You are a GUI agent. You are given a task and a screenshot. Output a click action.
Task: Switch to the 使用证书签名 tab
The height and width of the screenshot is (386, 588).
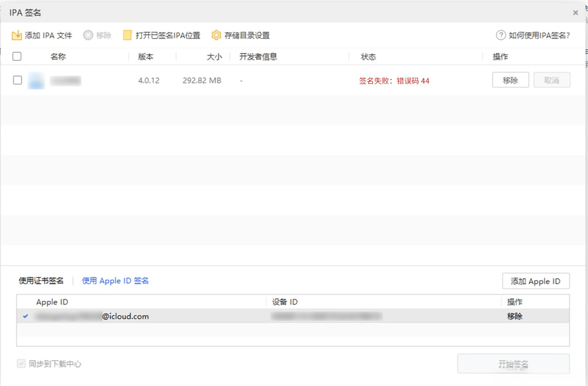pos(41,280)
